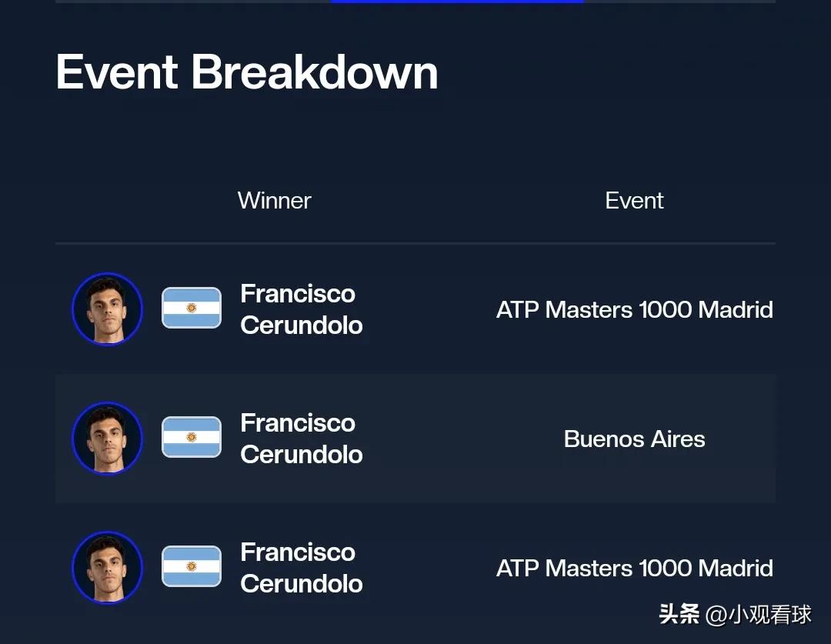Open the Buenos Aires event
Image resolution: width=831 pixels, height=644 pixels.
(634, 439)
